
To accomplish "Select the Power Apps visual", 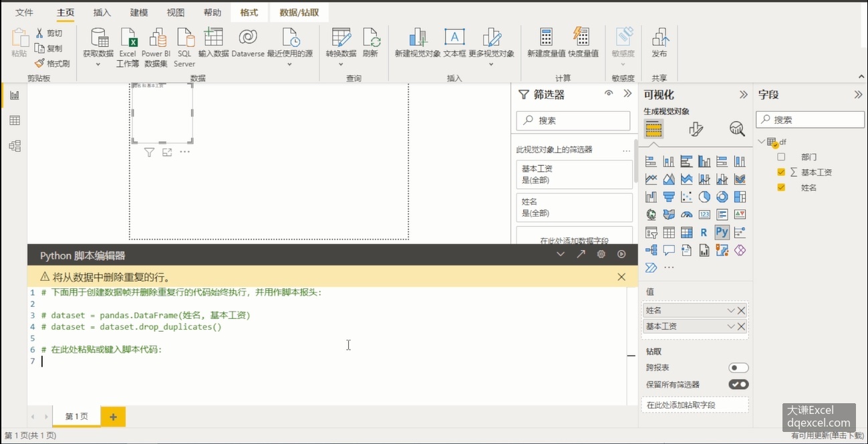I will tap(740, 250).
